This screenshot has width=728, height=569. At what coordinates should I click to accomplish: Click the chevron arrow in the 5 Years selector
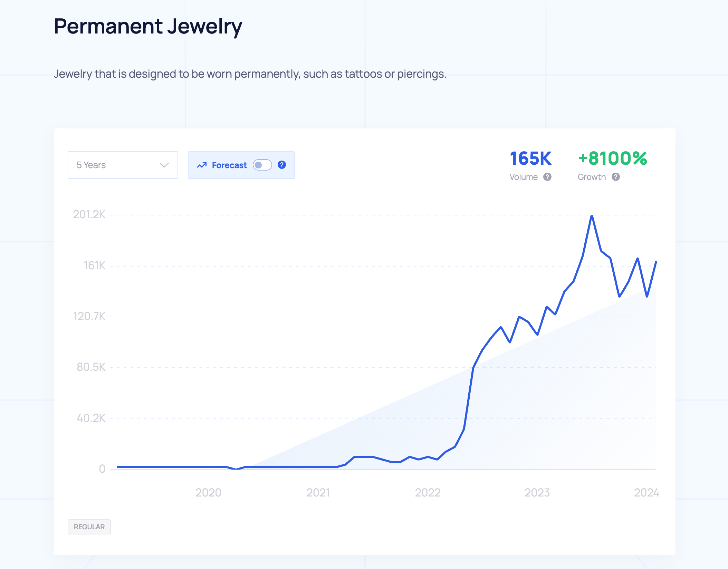[164, 165]
